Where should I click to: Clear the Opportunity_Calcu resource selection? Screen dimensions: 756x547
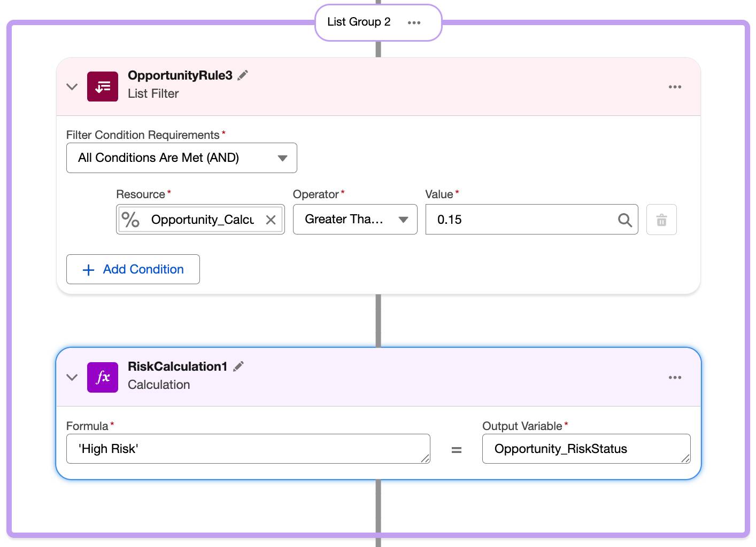(x=271, y=220)
